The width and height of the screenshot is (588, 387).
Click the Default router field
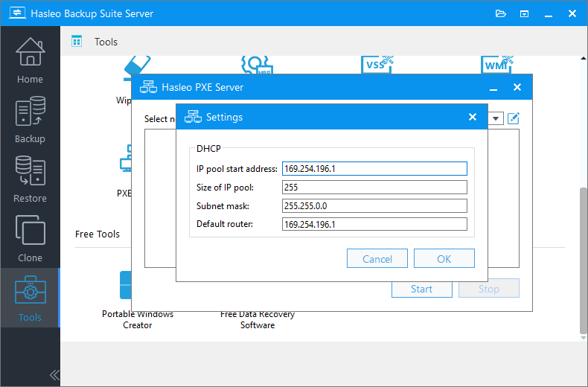pos(374,224)
